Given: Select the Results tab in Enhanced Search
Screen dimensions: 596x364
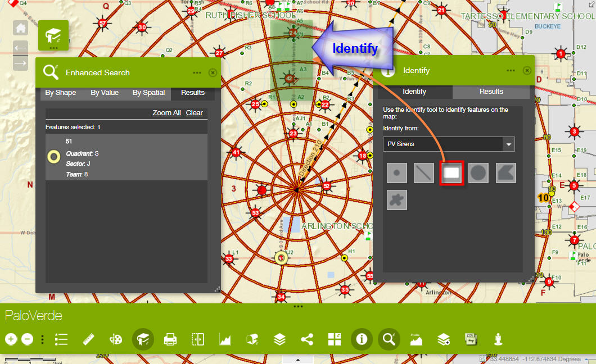Looking at the screenshot, I should (x=193, y=93).
